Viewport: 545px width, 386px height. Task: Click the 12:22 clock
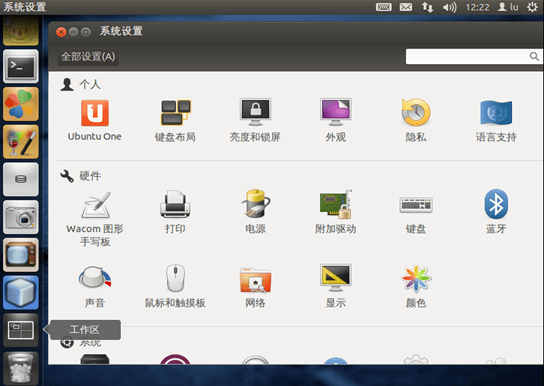pyautogui.click(x=477, y=7)
